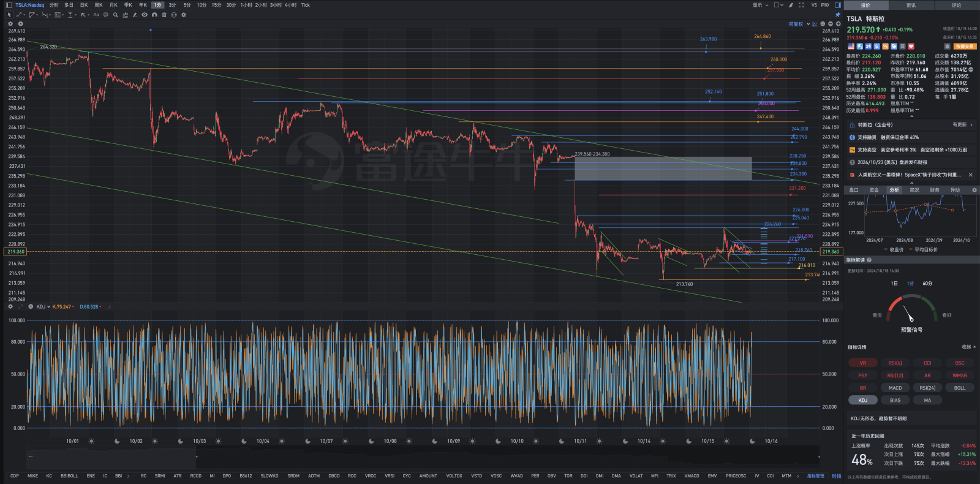
Task: Select the cursor pointer tool
Action: (9, 15)
